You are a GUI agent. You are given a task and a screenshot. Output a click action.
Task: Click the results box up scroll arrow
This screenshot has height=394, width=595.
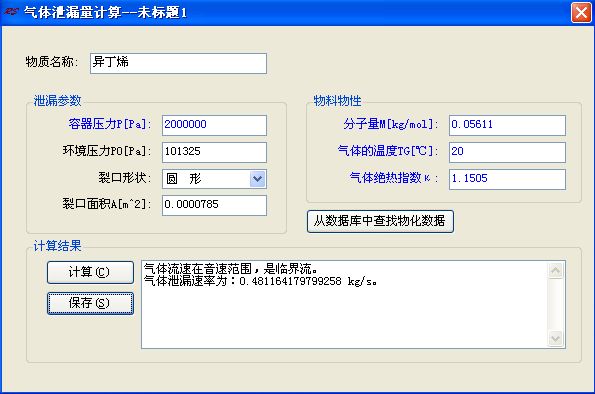[556, 270]
